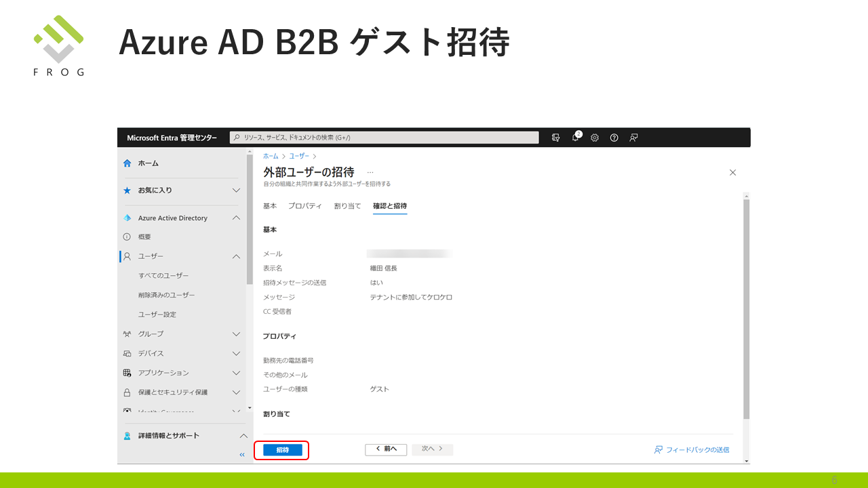Open すべてのユーザー in the sidebar

(163, 276)
